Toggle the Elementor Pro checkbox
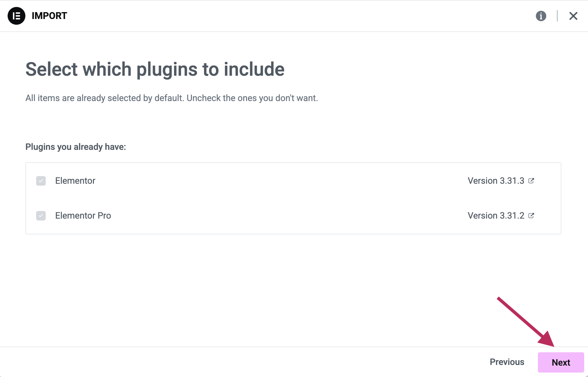588x377 pixels. click(41, 216)
